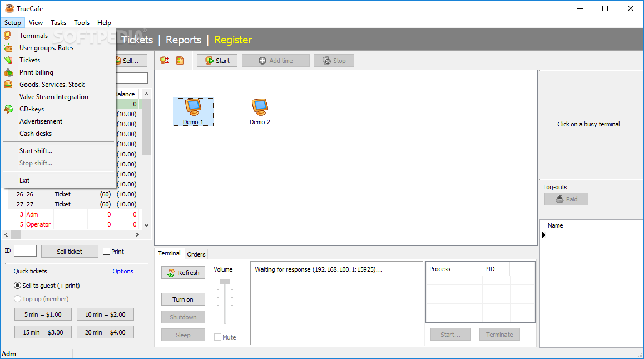Click the Paid log-outs button
The image size is (644, 359).
(566, 199)
